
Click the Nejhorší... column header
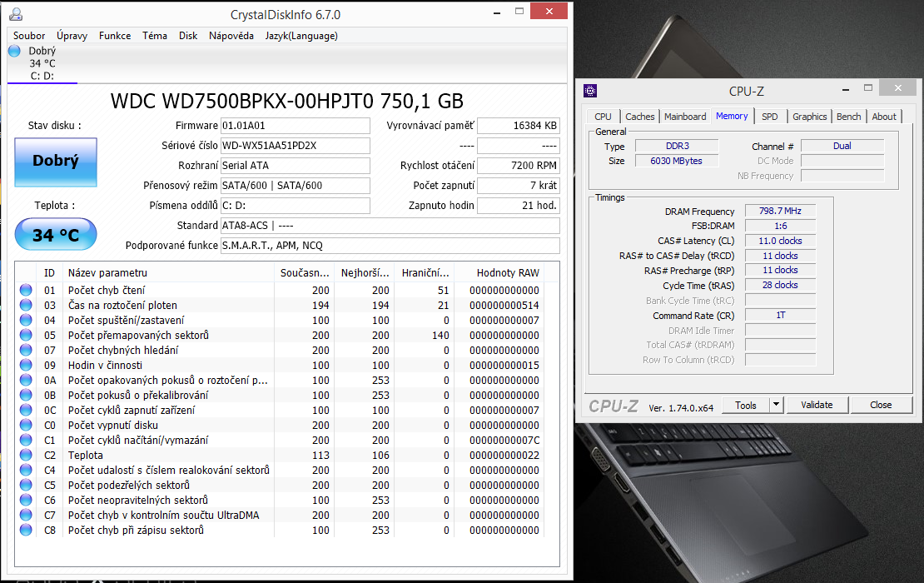(365, 273)
